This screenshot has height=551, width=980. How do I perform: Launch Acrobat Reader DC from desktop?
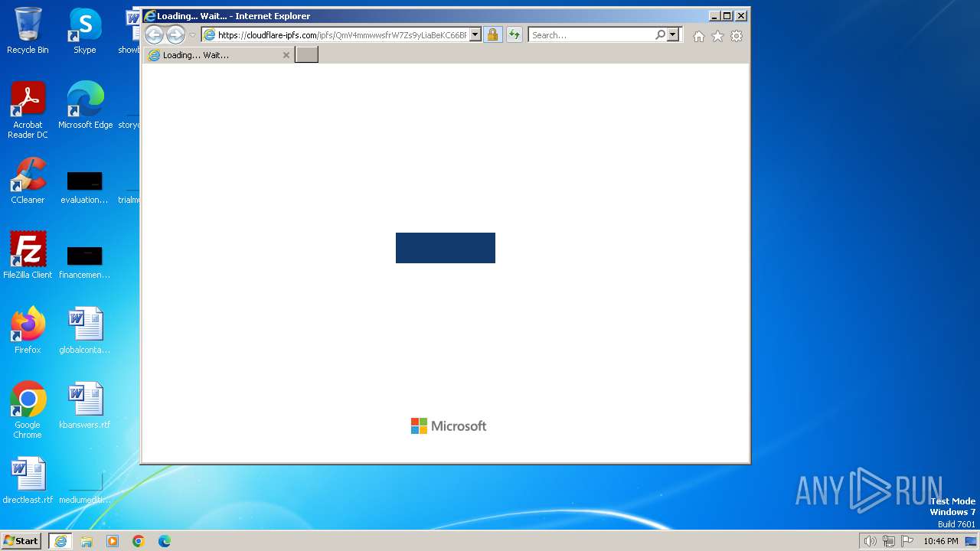tap(28, 110)
